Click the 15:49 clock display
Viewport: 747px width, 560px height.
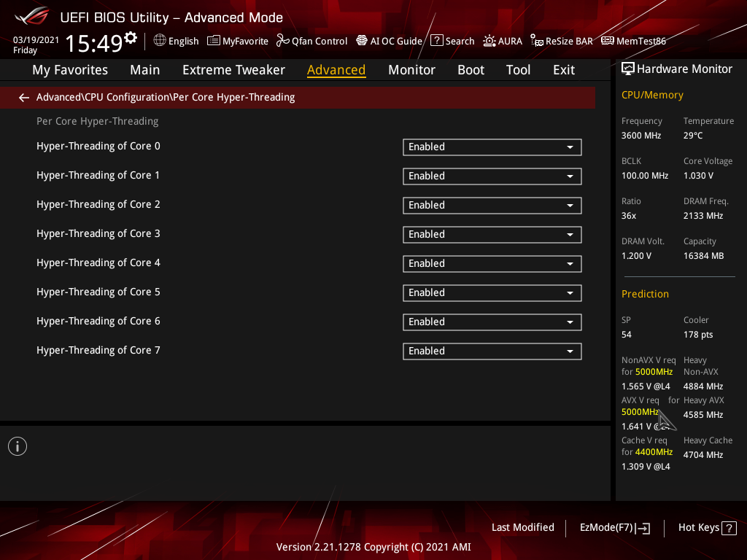click(94, 43)
